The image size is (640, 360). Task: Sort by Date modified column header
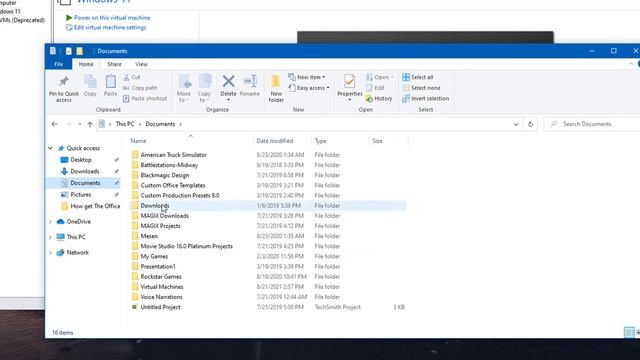[x=275, y=141]
